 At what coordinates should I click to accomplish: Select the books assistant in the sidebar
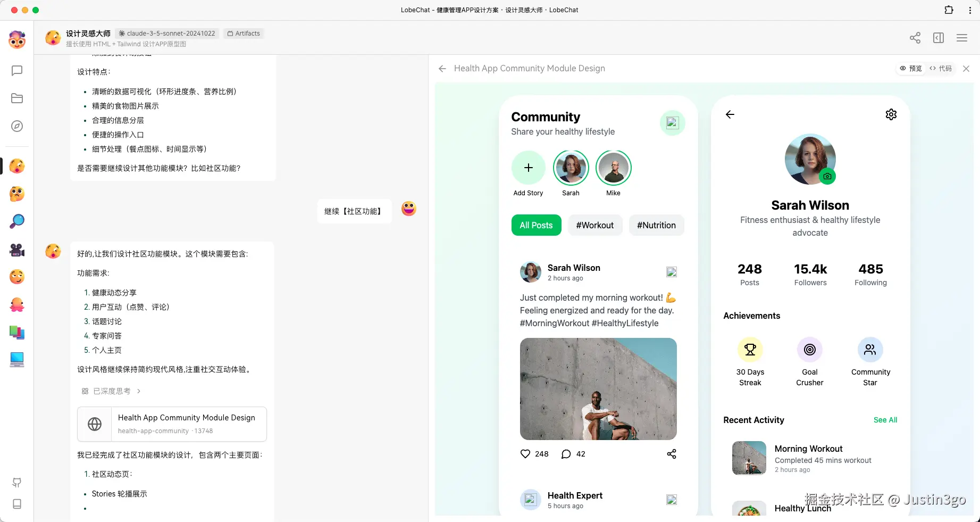[17, 332]
